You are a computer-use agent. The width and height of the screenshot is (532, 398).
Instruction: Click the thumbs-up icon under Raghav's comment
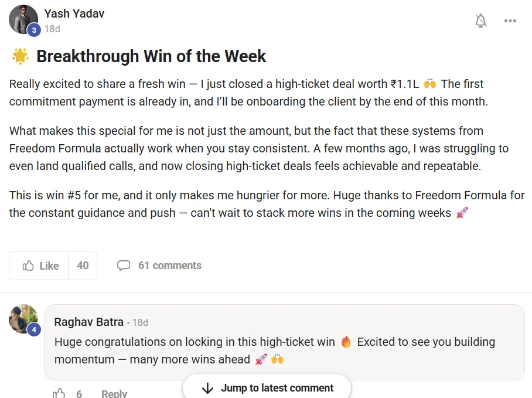click(59, 393)
